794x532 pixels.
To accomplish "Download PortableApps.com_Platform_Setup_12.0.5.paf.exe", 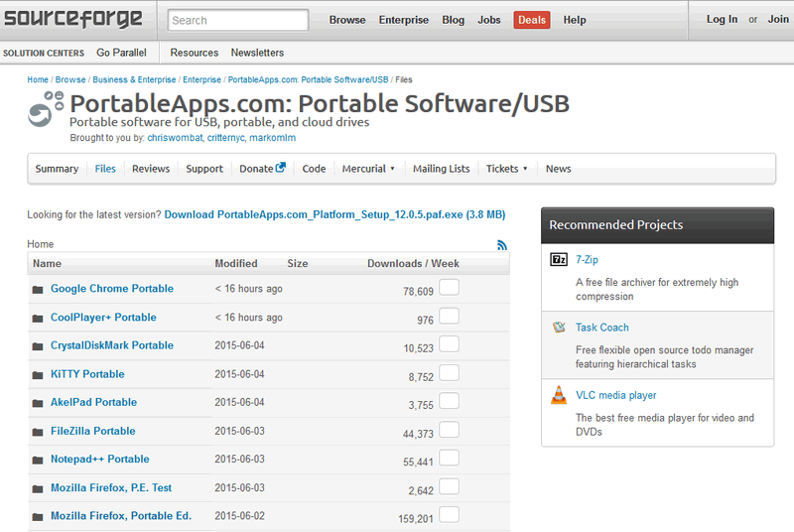I will click(x=334, y=214).
